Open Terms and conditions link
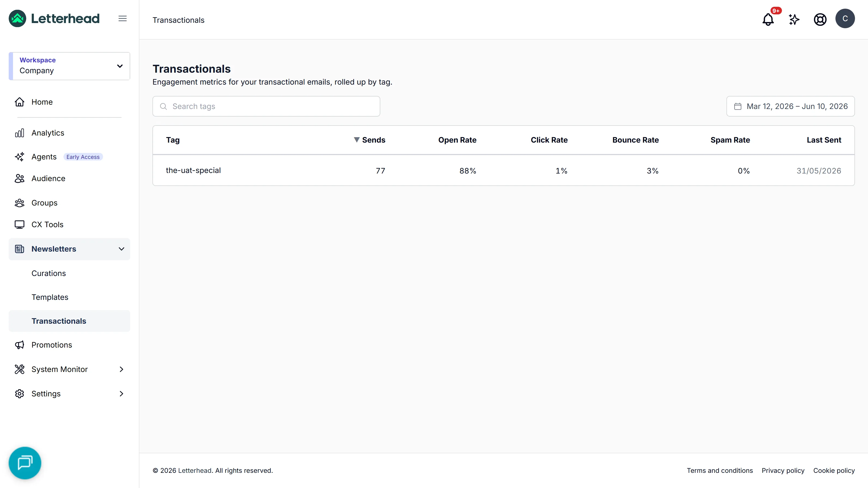Screen dimensions: 868x488 (x=720, y=471)
